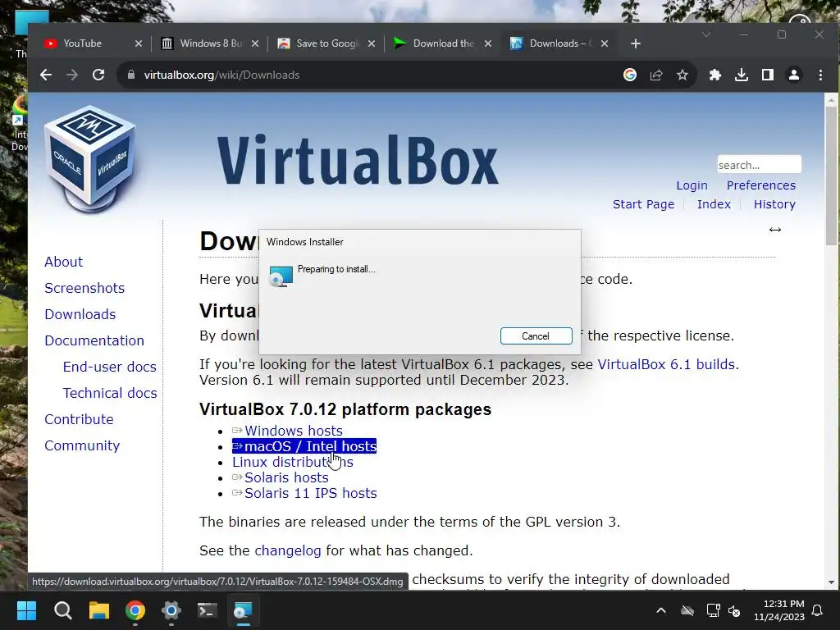Screen dimensions: 840x630
Task: Share this page using the share icon
Action: pos(656,75)
